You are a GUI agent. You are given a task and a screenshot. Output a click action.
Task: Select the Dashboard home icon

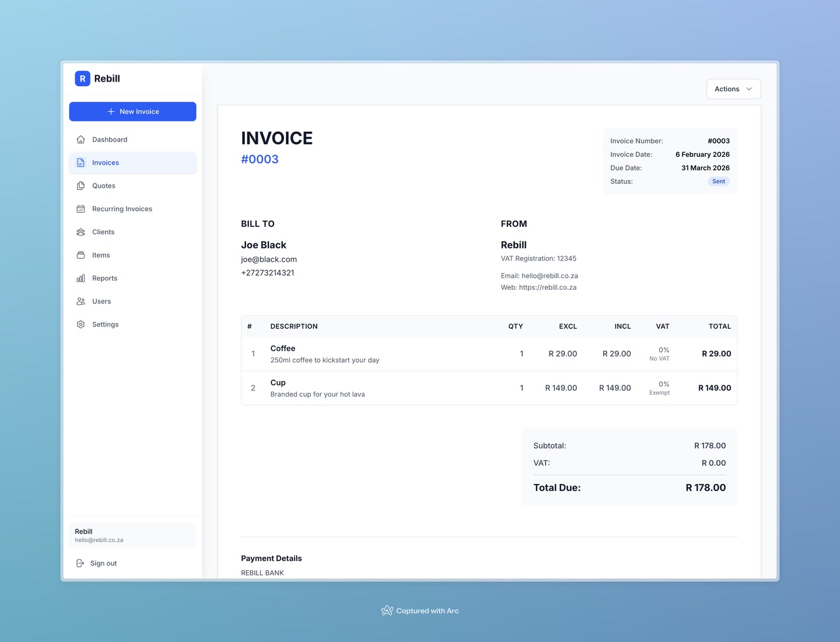80,139
